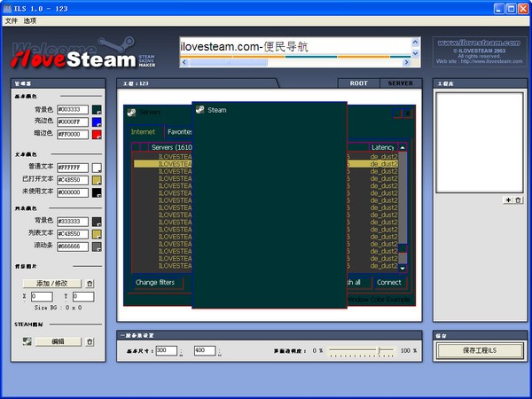Click the 保存工程ILS save button
The image size is (532, 399).
click(480, 350)
